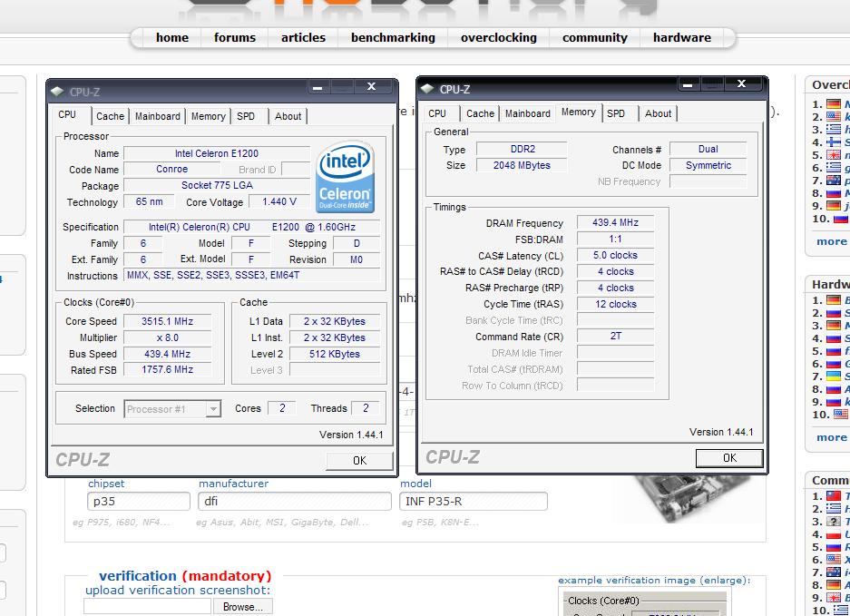Click the processor name Intel Celeron E1200
The width and height of the screenshot is (850, 616).
click(x=216, y=153)
